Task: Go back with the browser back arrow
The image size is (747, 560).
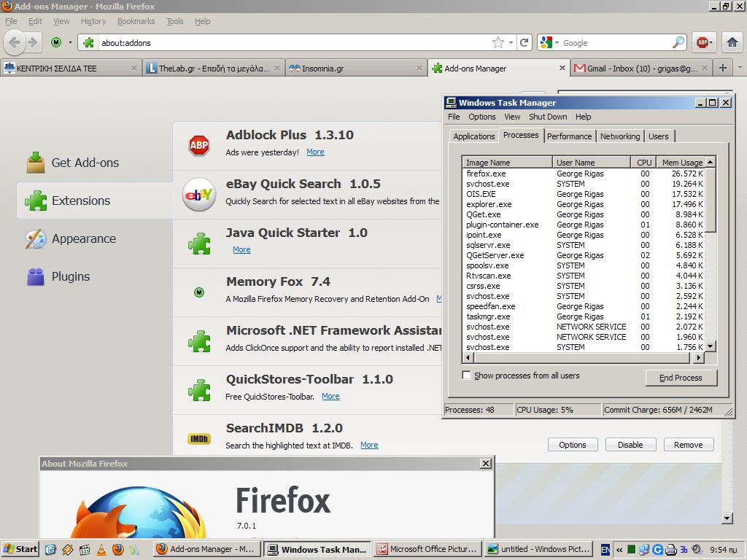Action: tap(15, 42)
